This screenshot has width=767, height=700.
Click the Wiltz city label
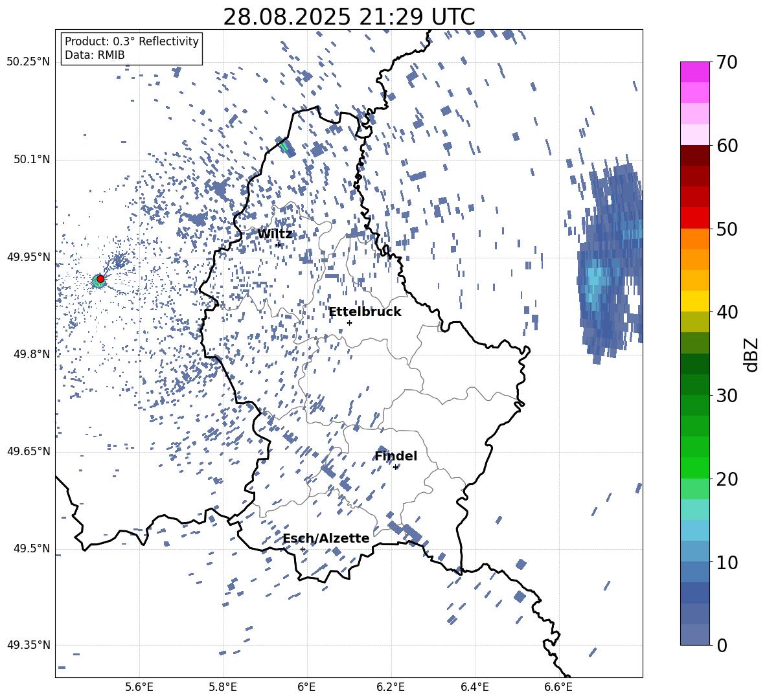[x=275, y=234]
